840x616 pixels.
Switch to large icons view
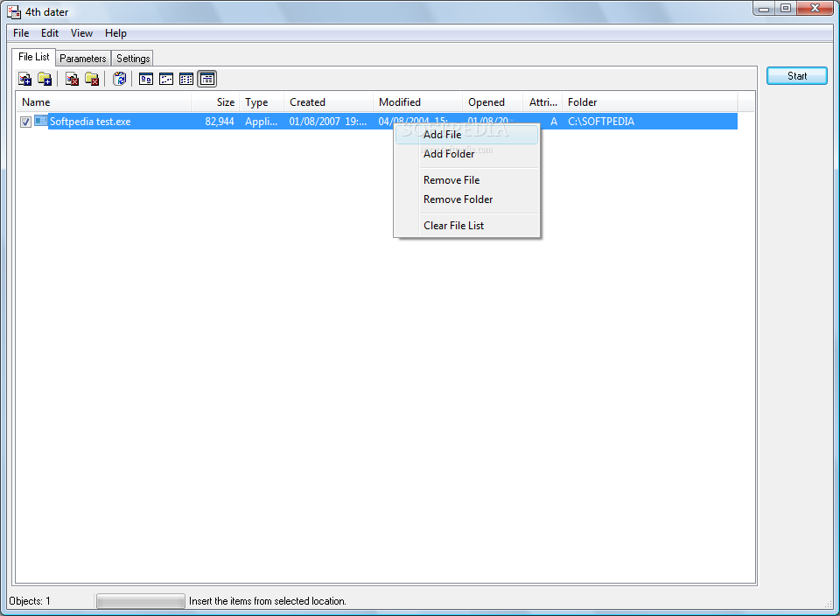pyautogui.click(x=146, y=80)
